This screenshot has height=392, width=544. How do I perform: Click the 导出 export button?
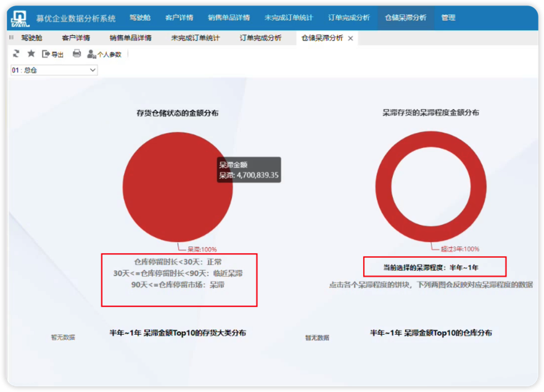[53, 54]
